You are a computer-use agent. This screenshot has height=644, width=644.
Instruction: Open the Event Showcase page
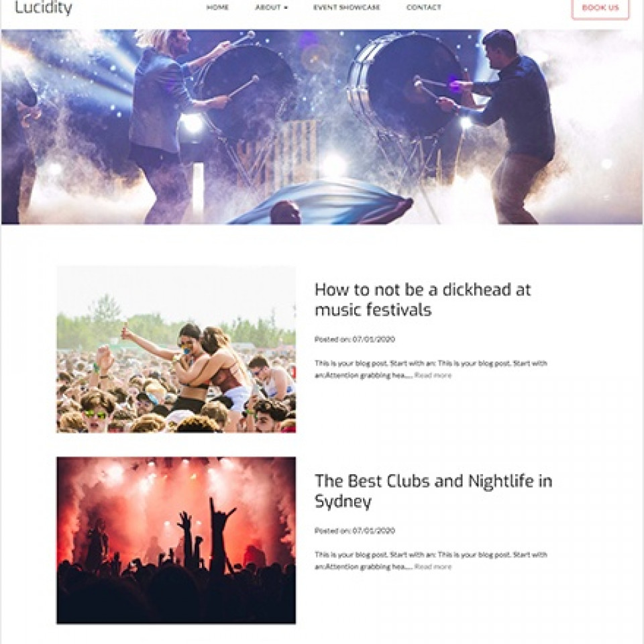click(347, 7)
